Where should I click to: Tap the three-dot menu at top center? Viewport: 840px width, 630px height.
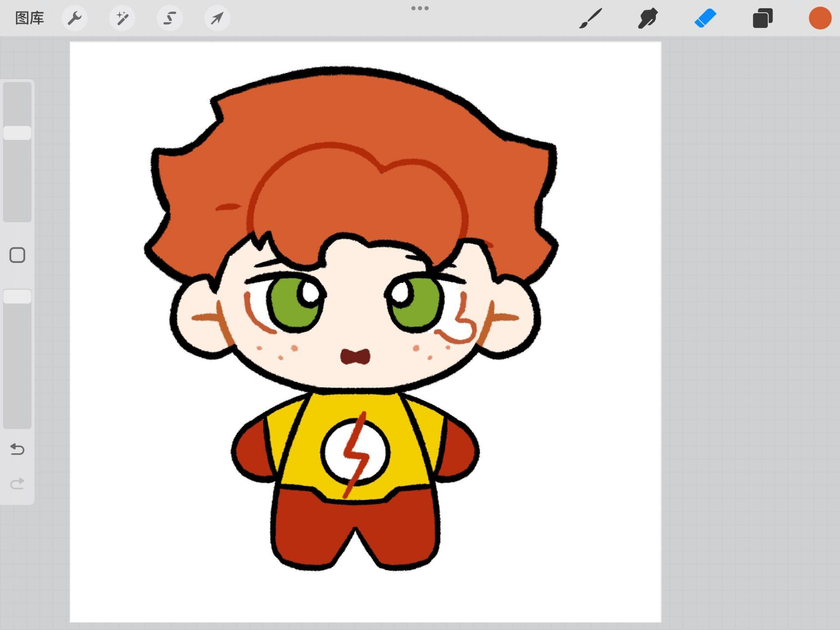coord(420,8)
